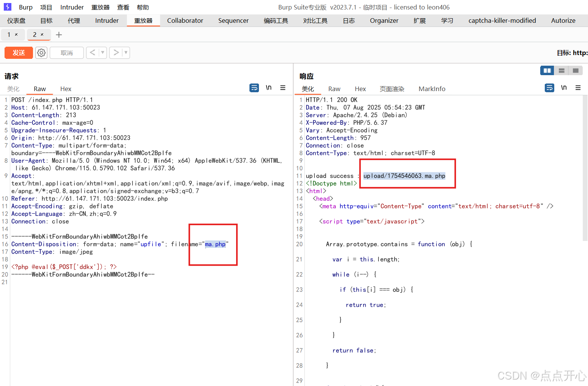The width and height of the screenshot is (588, 386).
Task: Switch to 扩展 extensions tab
Action: pyautogui.click(x=420, y=20)
